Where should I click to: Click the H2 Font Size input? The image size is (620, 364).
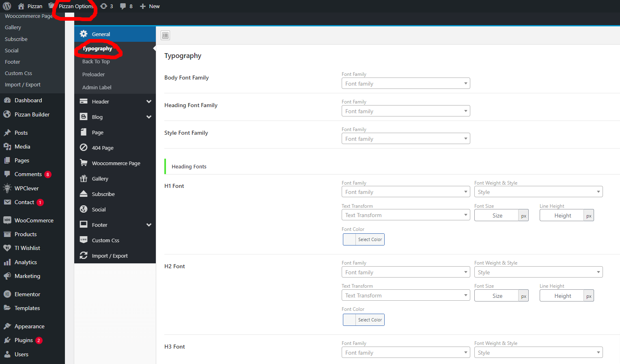click(497, 296)
